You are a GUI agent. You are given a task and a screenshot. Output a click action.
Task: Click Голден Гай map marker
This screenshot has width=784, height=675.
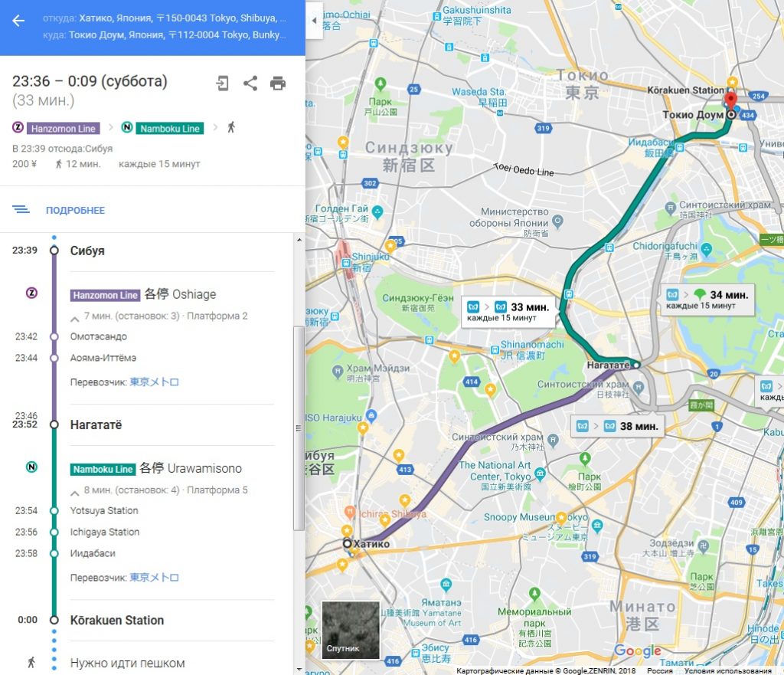(x=378, y=212)
